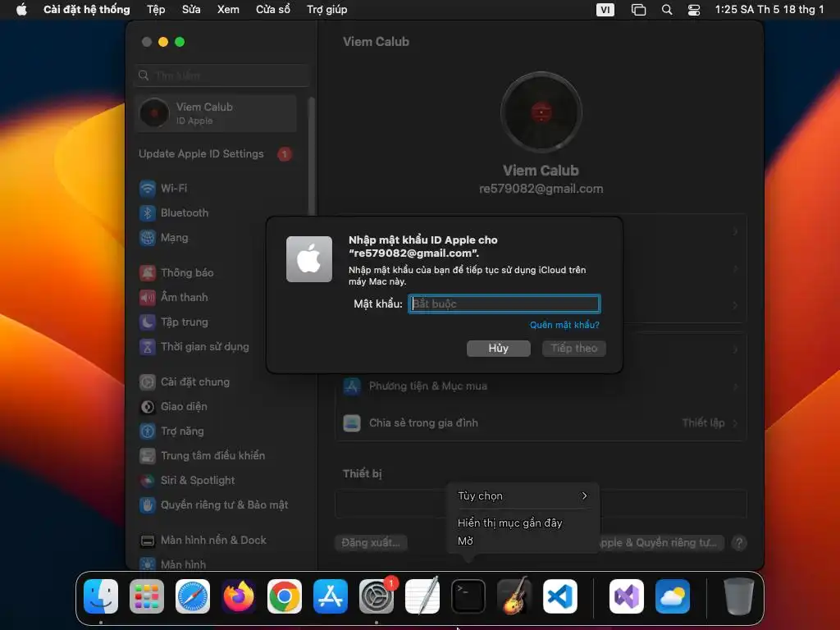Click the Apple menu icon
The height and width of the screenshot is (630, 840).
click(21, 9)
